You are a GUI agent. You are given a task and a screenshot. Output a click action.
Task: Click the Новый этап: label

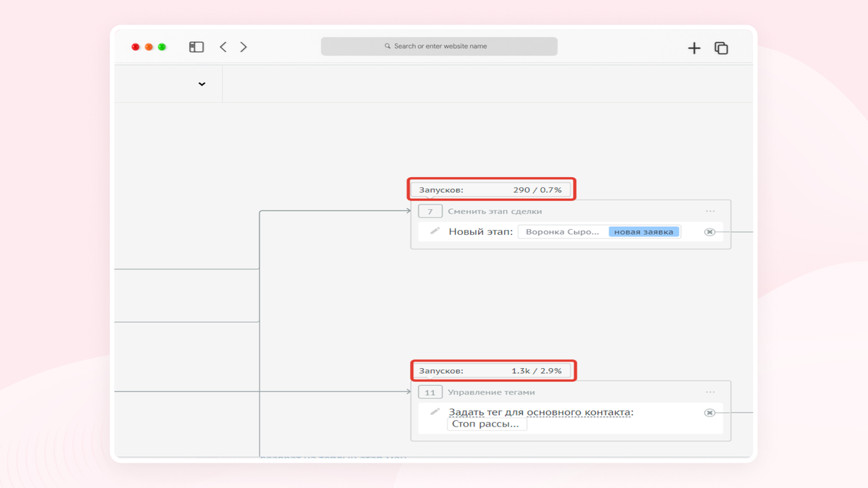point(480,232)
